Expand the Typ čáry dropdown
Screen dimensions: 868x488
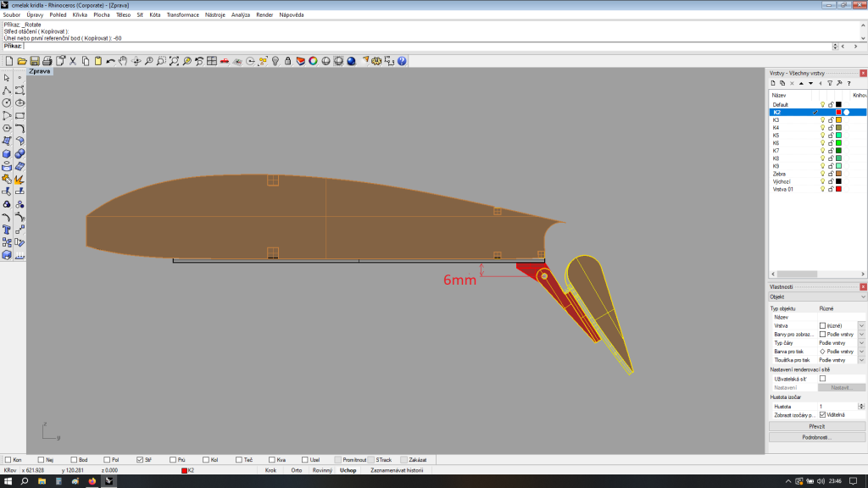(861, 342)
